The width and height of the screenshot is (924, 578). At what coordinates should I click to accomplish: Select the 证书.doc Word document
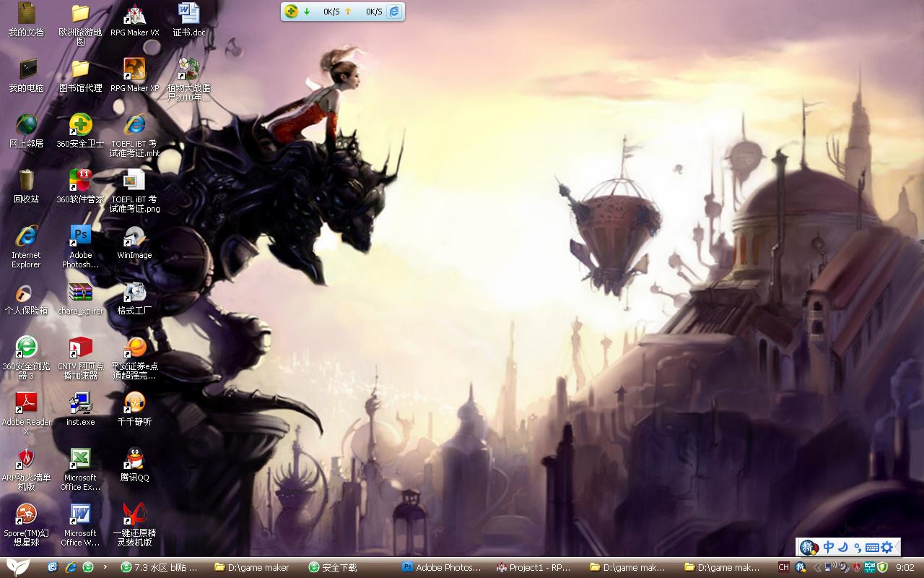(188, 20)
